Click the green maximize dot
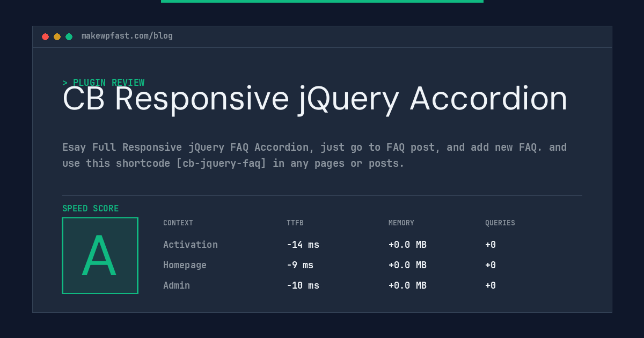The height and width of the screenshot is (338, 644). pyautogui.click(x=69, y=36)
